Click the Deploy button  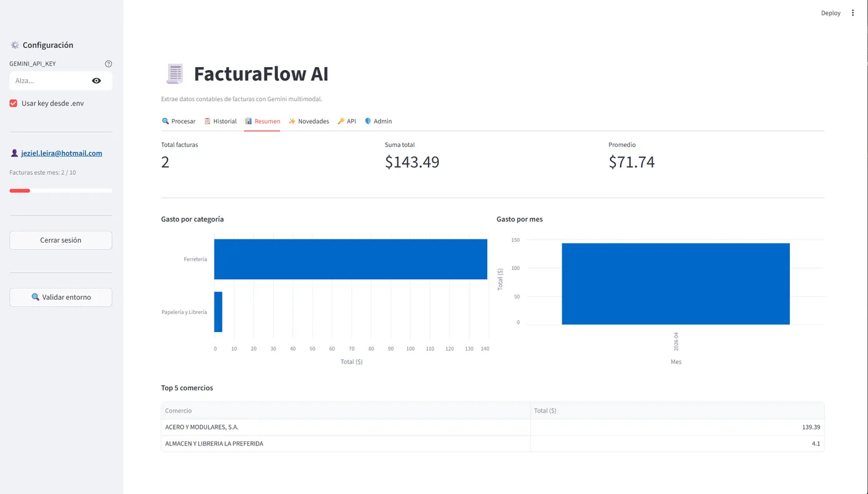click(x=830, y=13)
